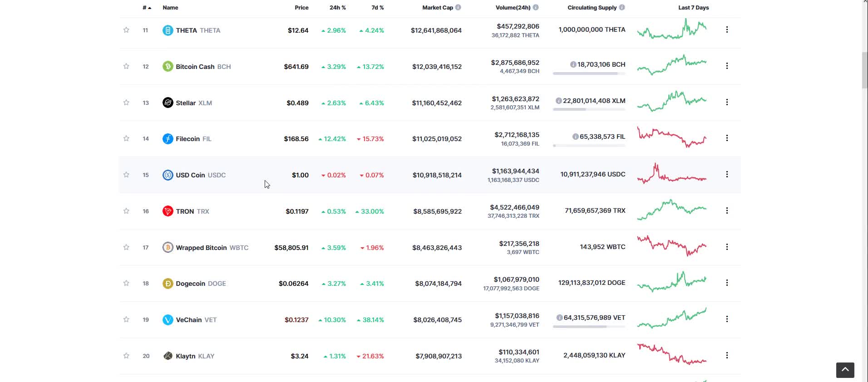
Task: Expand more options for Wrapped Bitcoin
Action: [x=727, y=247]
